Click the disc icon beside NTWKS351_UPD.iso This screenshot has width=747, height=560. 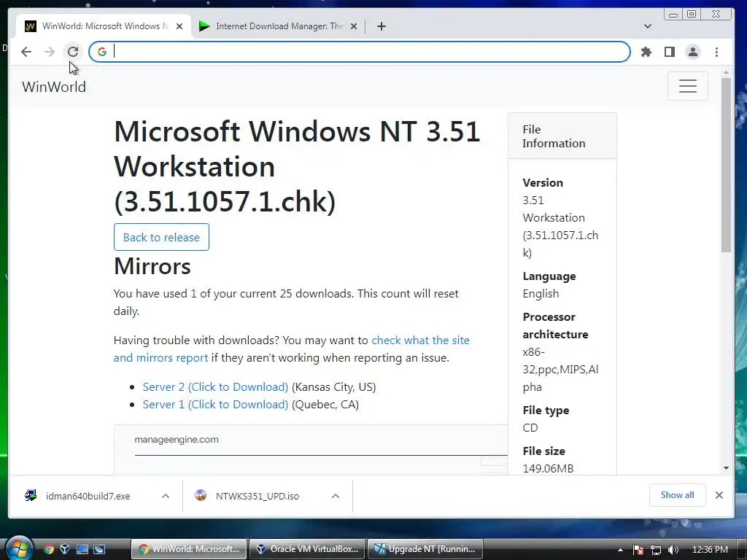click(x=201, y=495)
